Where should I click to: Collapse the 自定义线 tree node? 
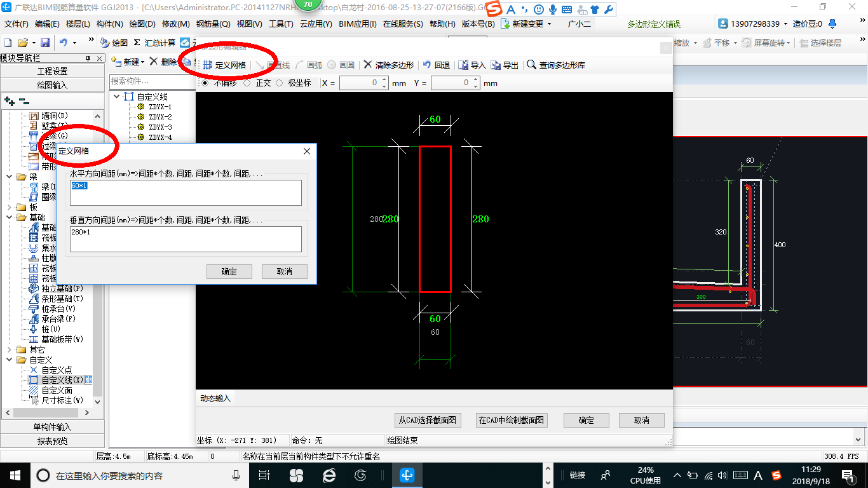[116, 97]
